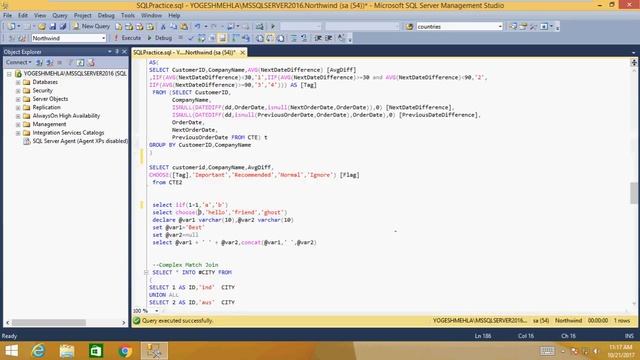
Task: Open the Edit menu
Action: 23,16
